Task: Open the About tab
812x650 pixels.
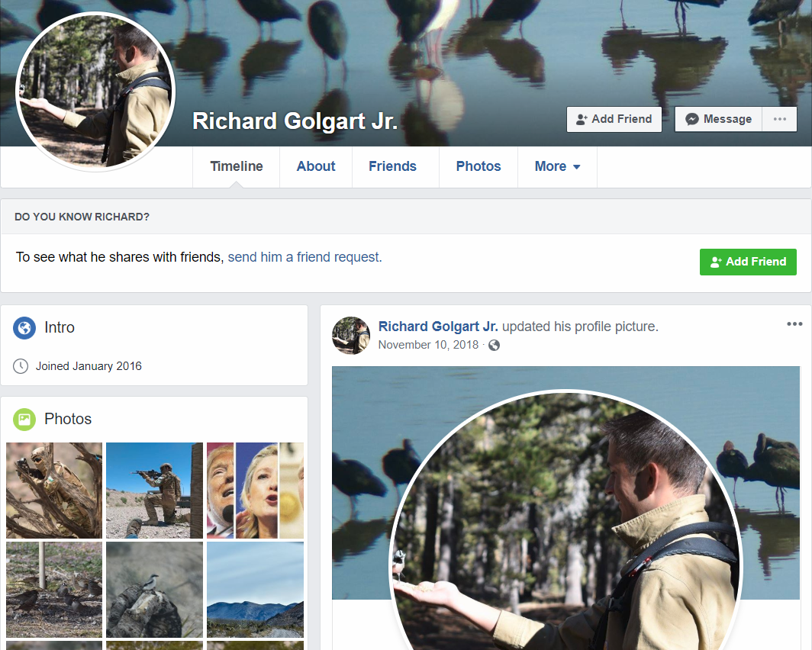Action: (x=316, y=166)
